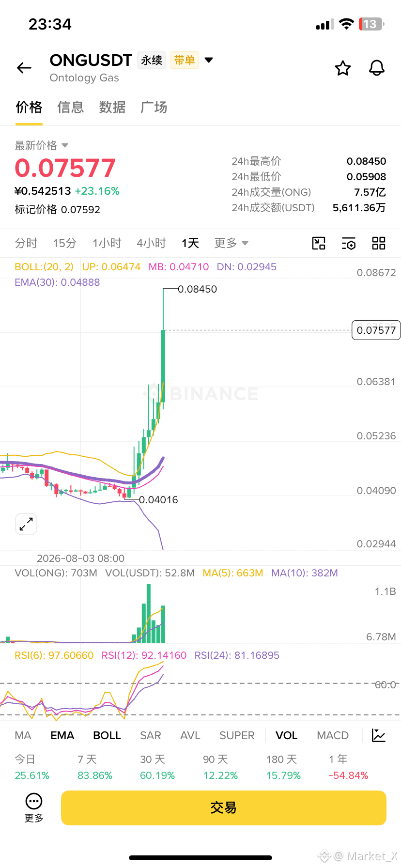Select the 分时 timeframe
The height and width of the screenshot is (868, 401).
26,243
